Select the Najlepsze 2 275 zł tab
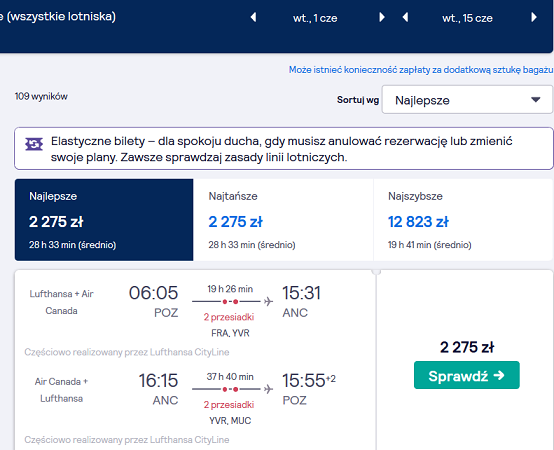 coord(104,220)
